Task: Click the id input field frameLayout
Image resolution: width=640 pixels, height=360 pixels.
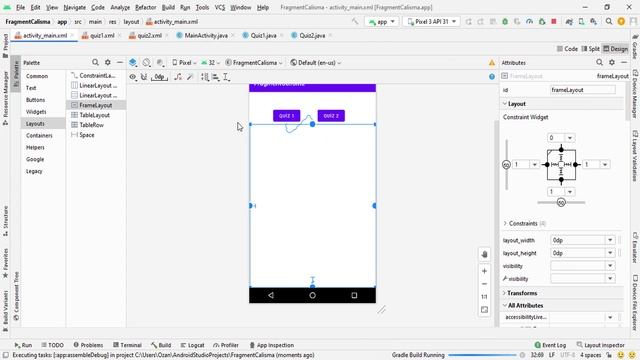Action: [x=582, y=90]
